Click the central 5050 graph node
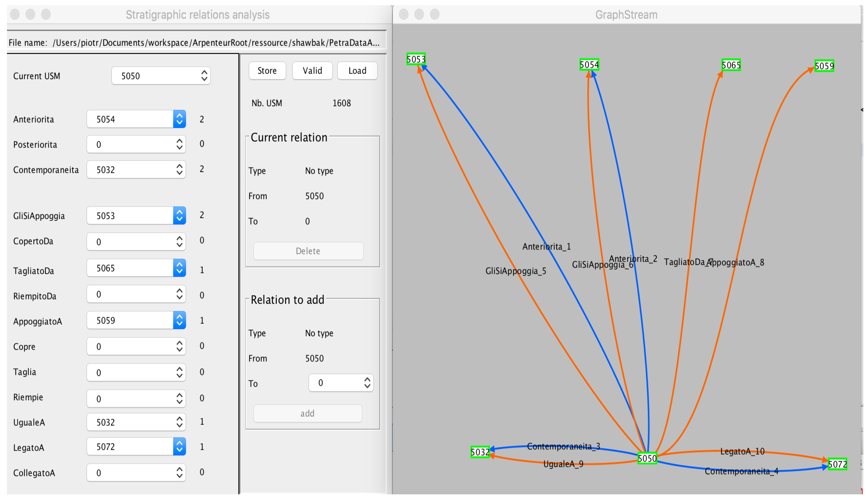The image size is (868, 499). pos(647,458)
